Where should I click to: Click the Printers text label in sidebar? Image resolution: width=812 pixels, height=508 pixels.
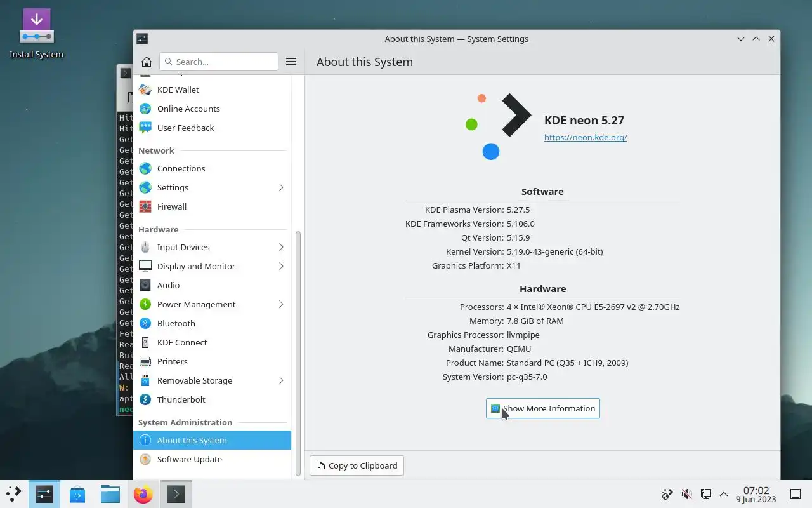tap(173, 361)
